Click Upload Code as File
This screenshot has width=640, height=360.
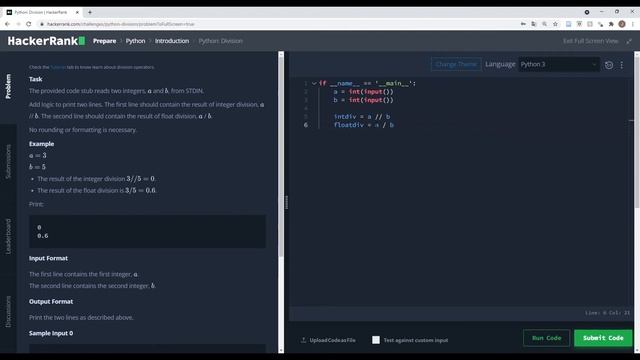click(x=332, y=340)
